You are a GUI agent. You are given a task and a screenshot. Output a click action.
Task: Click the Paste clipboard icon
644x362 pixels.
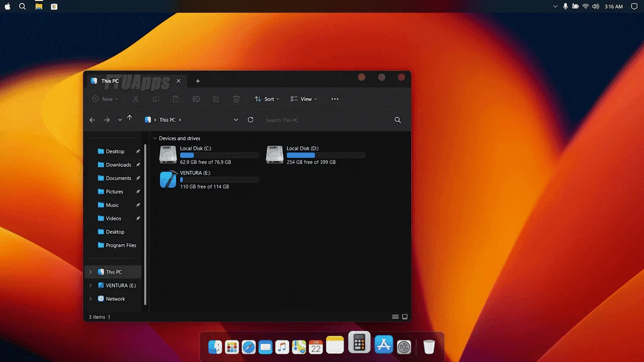pyautogui.click(x=176, y=99)
